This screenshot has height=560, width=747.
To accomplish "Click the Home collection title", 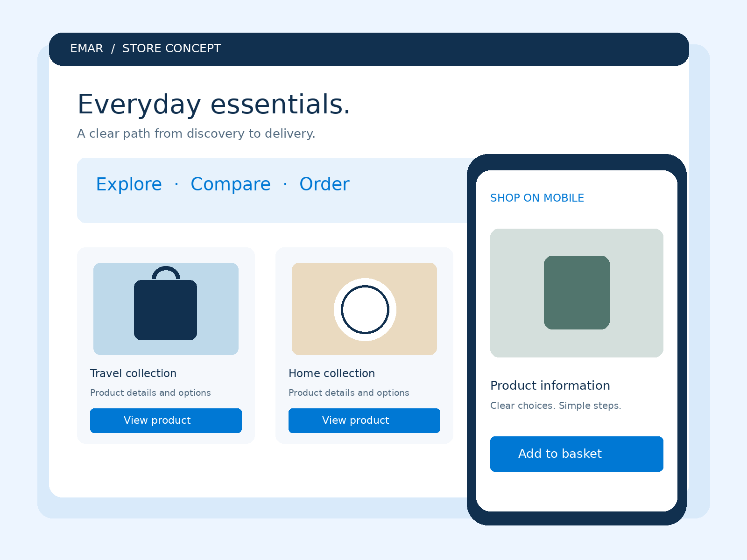I will click(x=331, y=373).
